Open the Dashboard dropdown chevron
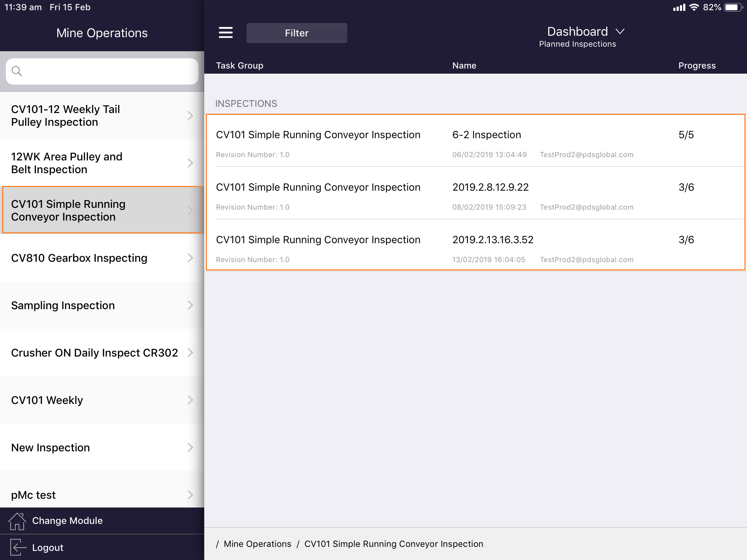Viewport: 747px width, 560px height. tap(620, 32)
